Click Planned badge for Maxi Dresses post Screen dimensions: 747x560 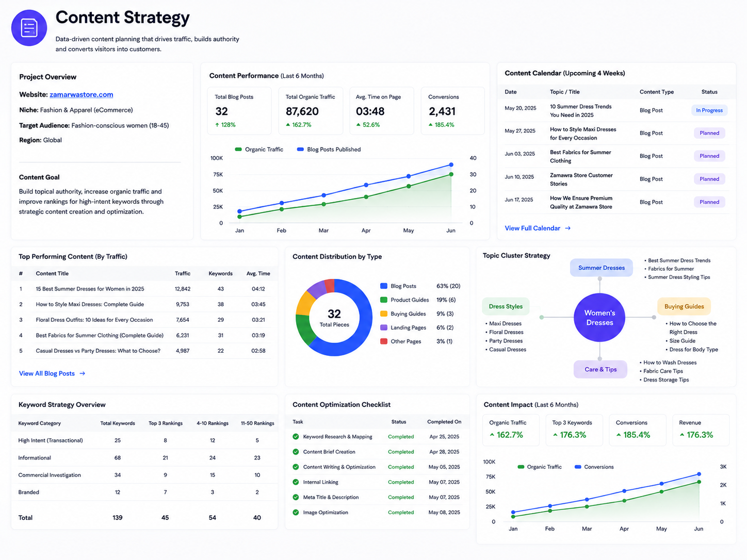tap(709, 133)
